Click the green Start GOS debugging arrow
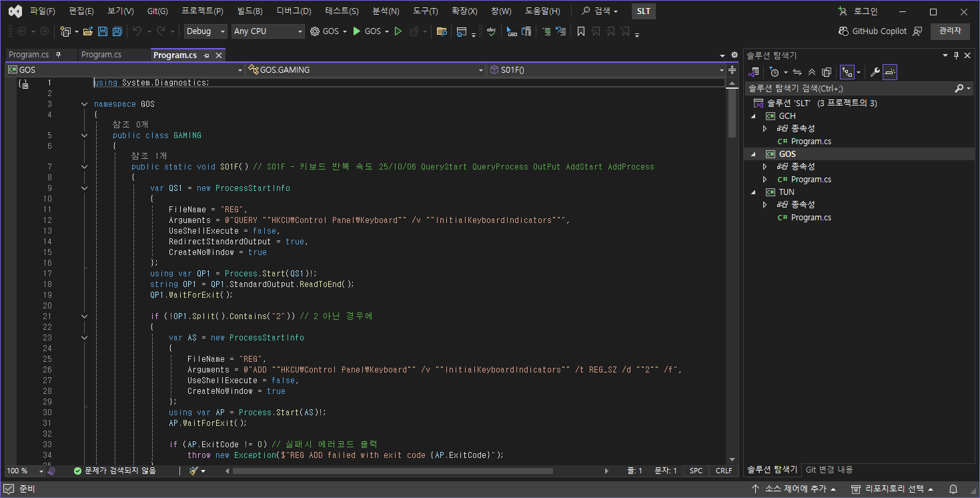 pyautogui.click(x=357, y=31)
